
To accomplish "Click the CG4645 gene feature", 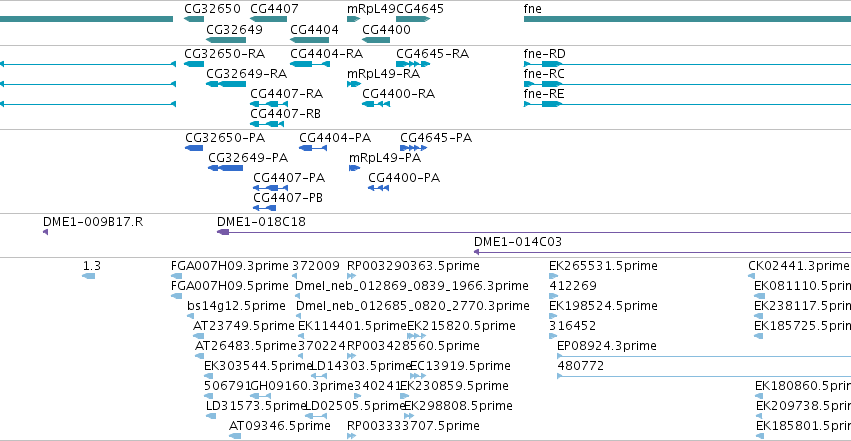I will (413, 19).
